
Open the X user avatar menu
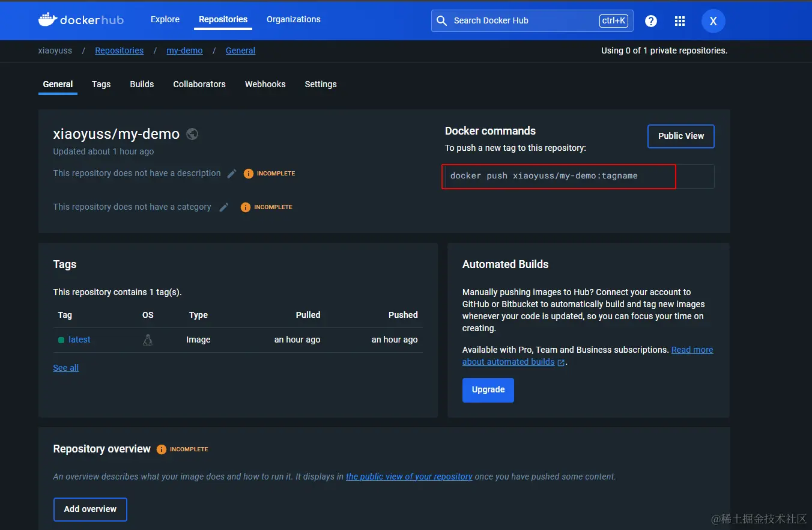point(714,21)
